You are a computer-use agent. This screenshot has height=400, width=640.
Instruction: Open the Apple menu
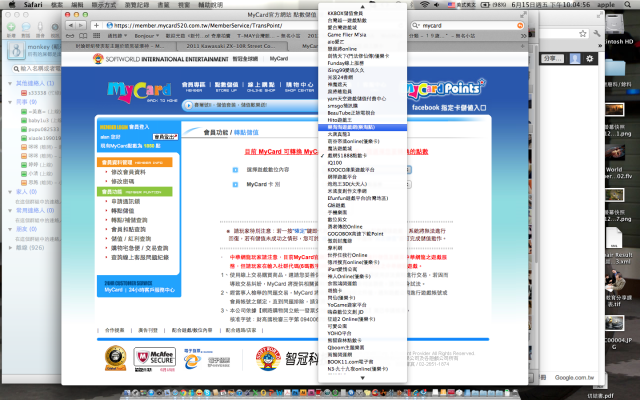(12, 4)
